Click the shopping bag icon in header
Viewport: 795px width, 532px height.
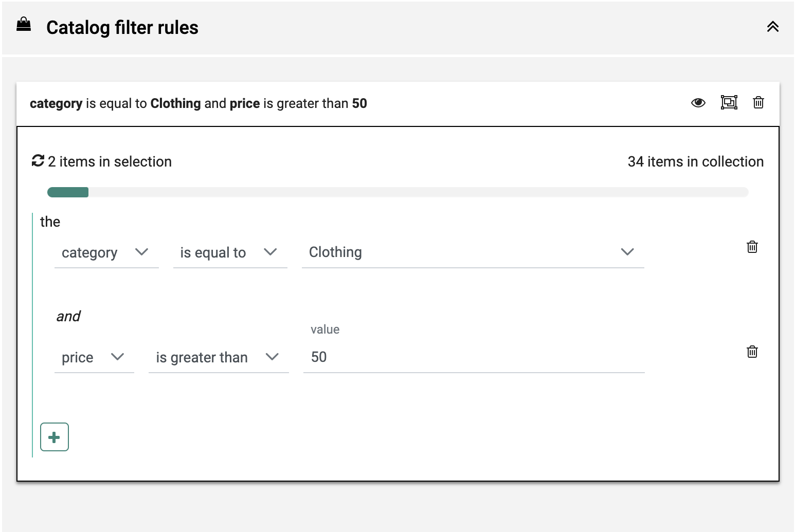pyautogui.click(x=24, y=25)
